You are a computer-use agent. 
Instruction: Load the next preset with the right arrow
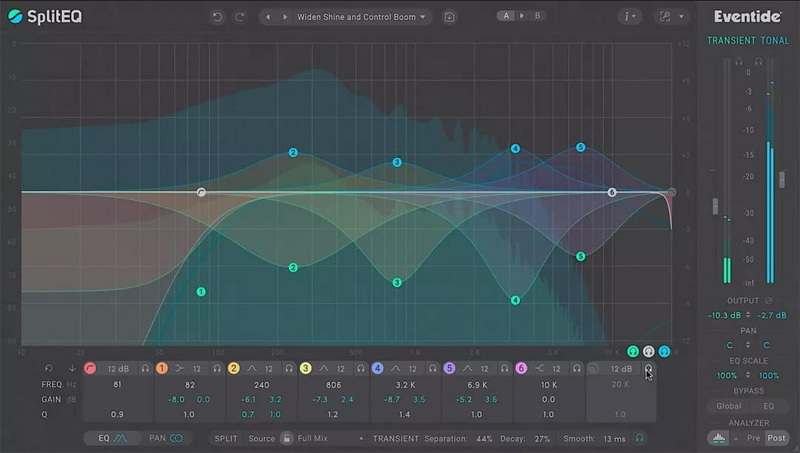point(285,17)
